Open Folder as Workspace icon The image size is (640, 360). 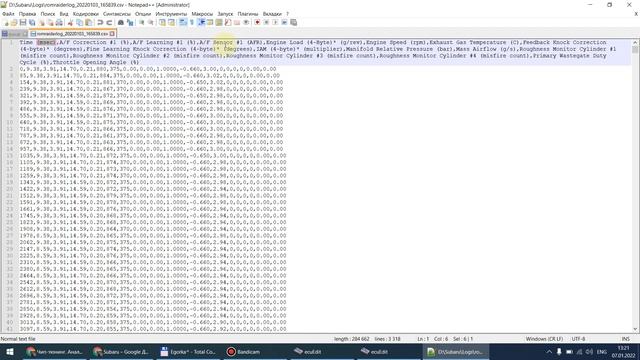237,22
